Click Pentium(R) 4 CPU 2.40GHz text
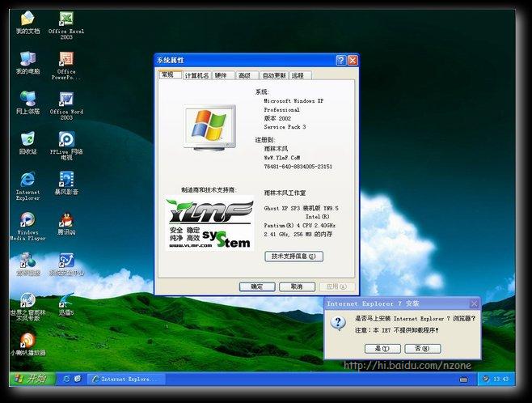The width and height of the screenshot is (532, 403). coord(300,226)
